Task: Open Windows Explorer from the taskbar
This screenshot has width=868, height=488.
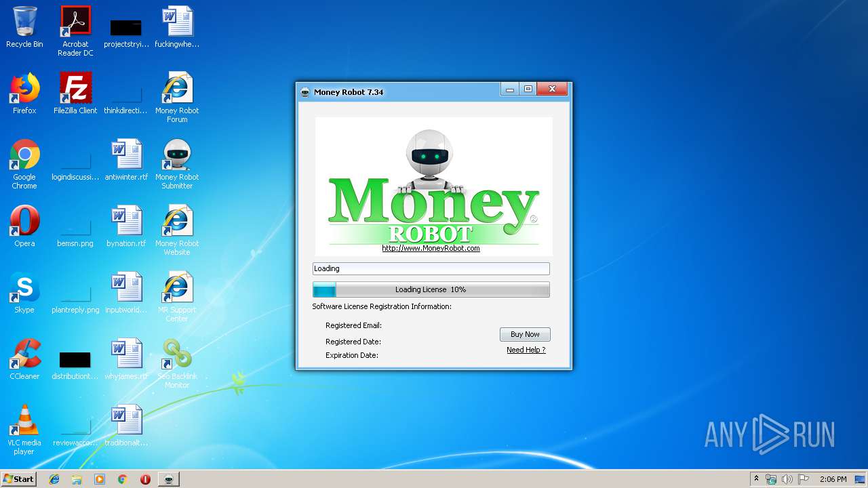Action: pyautogui.click(x=77, y=479)
